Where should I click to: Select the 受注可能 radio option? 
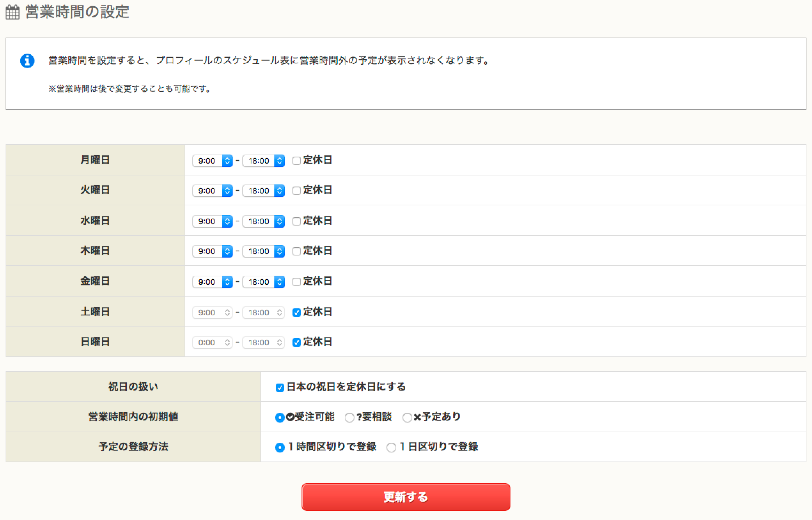[280, 418]
